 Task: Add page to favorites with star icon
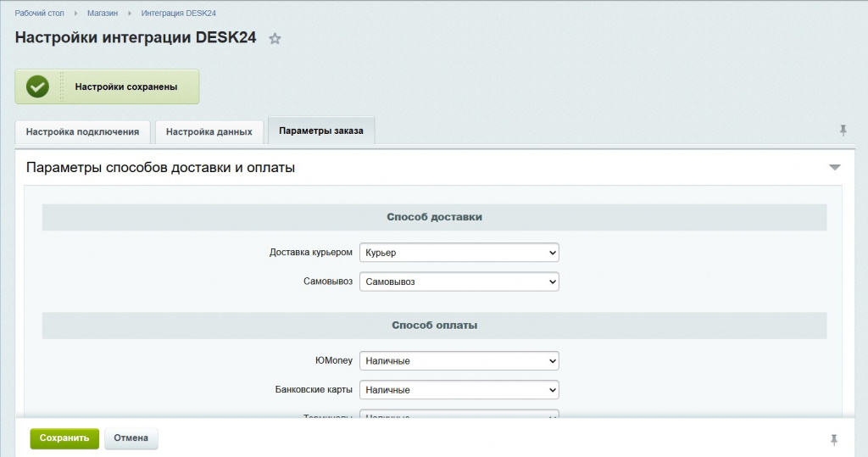pos(275,39)
